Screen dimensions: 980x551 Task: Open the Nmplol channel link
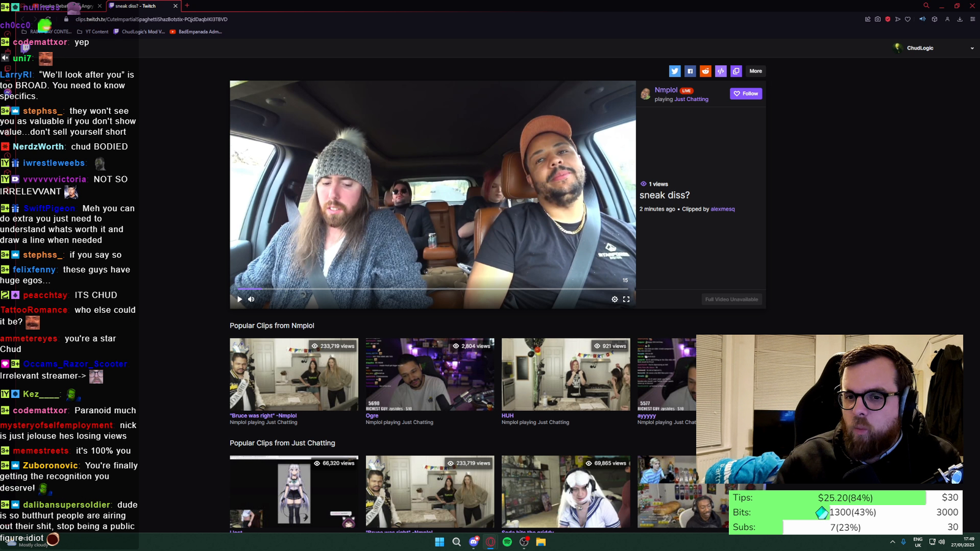666,90
